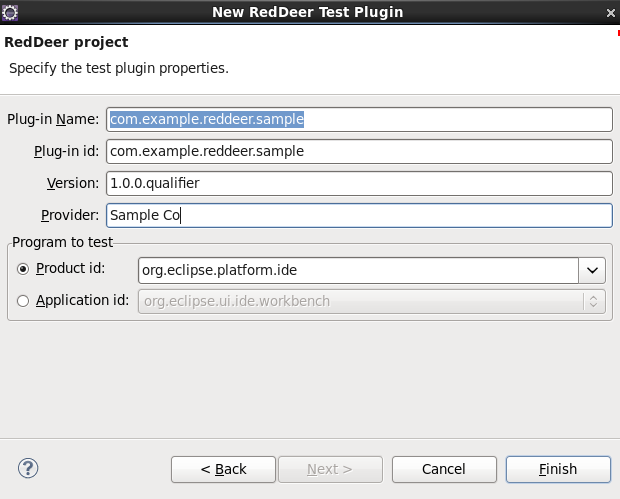Select the Product id radio button

pyautogui.click(x=23, y=270)
